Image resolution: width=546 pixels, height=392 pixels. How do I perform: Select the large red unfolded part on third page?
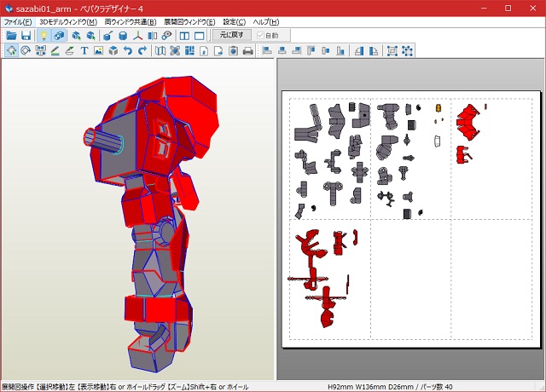[468, 123]
